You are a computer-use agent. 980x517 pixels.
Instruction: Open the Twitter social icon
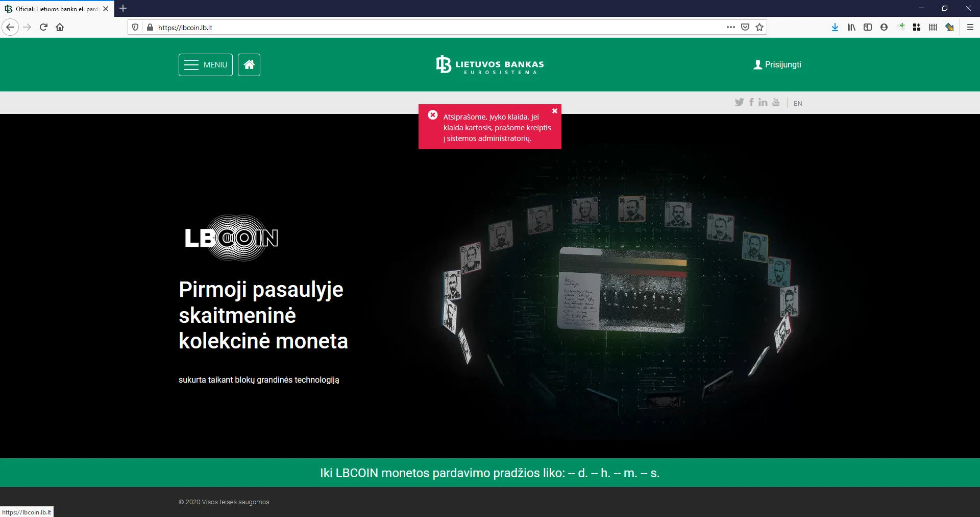739,102
